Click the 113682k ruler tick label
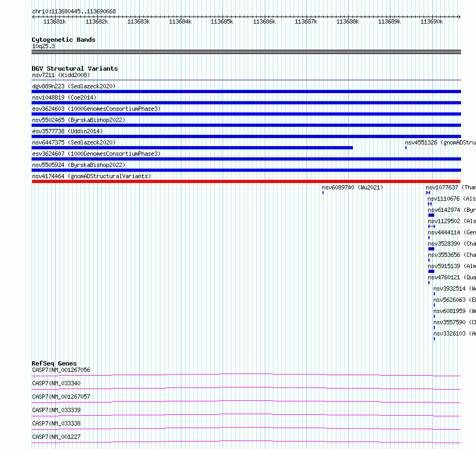 point(96,21)
